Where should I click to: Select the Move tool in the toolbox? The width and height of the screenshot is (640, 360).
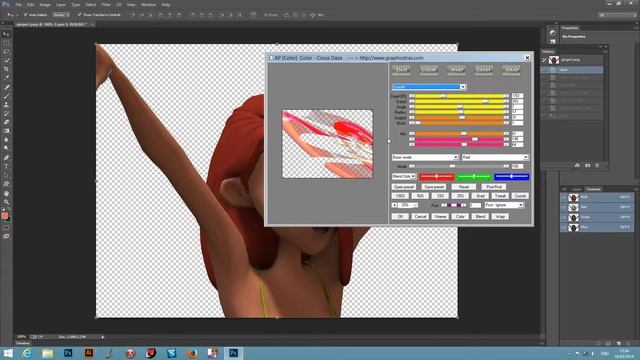6,34
